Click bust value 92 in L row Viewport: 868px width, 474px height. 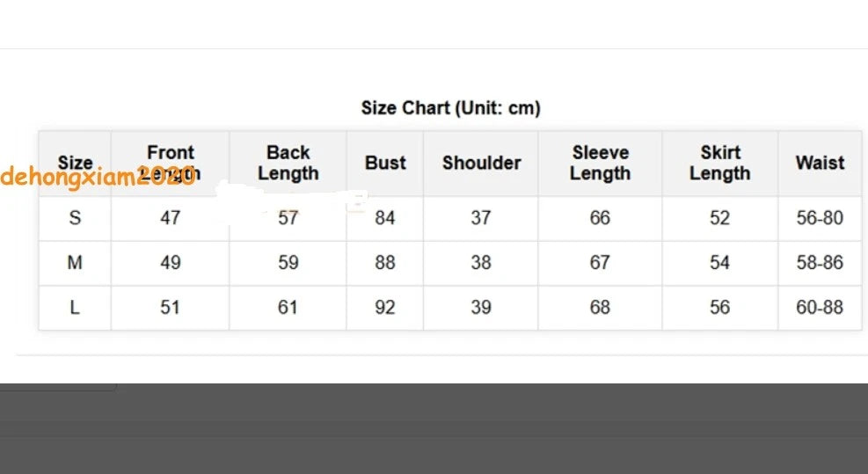click(x=384, y=307)
